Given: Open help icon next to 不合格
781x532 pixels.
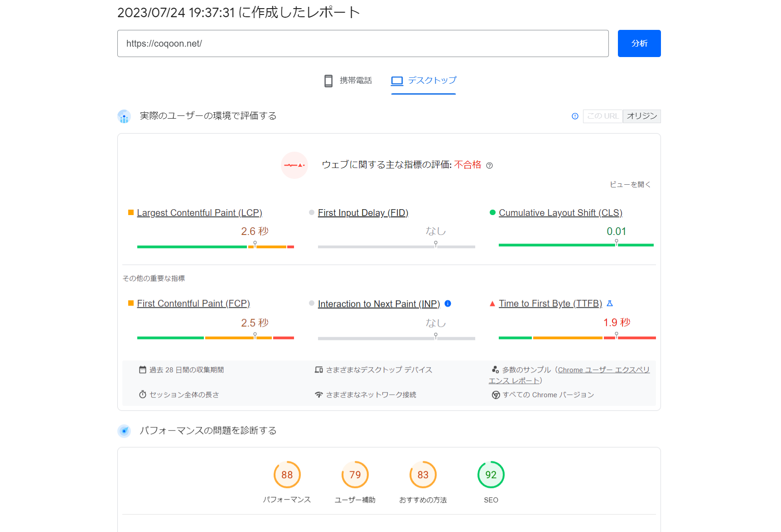Looking at the screenshot, I should (489, 166).
